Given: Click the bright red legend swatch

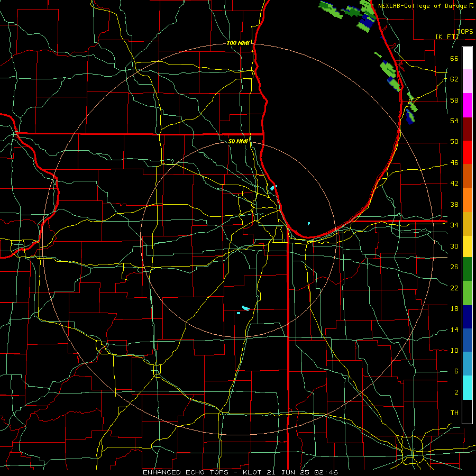Looking at the screenshot, I should (467, 153).
